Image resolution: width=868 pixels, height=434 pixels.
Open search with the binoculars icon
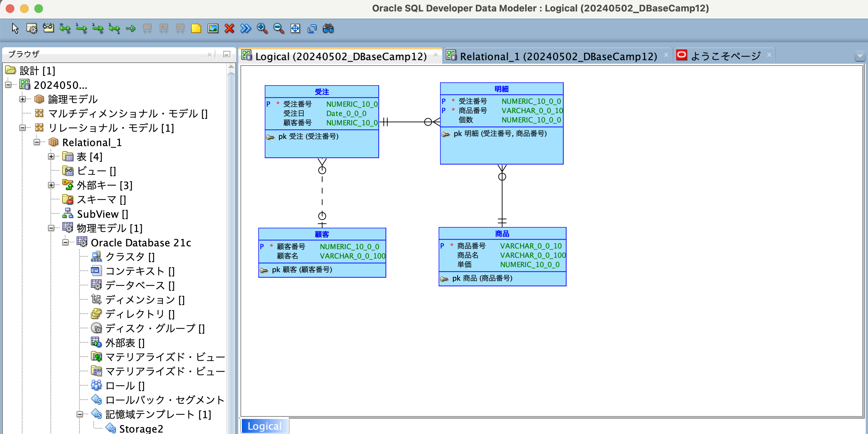point(329,29)
